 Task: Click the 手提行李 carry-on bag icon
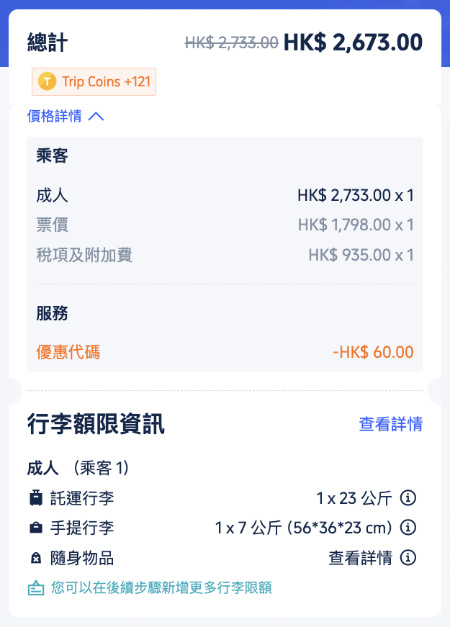tap(36, 528)
